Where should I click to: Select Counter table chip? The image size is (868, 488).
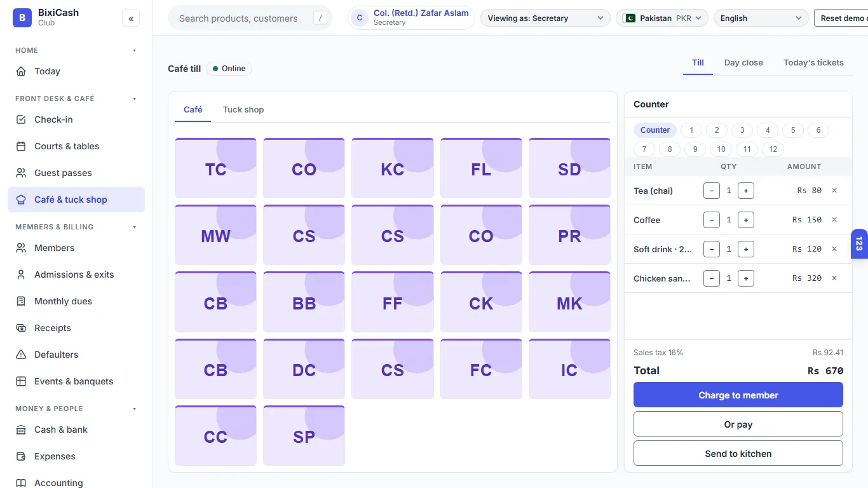point(655,130)
